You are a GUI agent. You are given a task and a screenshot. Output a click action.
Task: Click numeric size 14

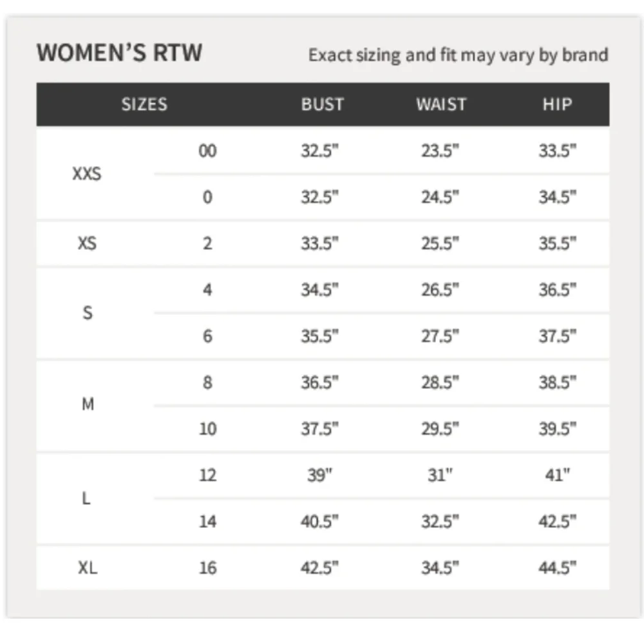pos(207,521)
